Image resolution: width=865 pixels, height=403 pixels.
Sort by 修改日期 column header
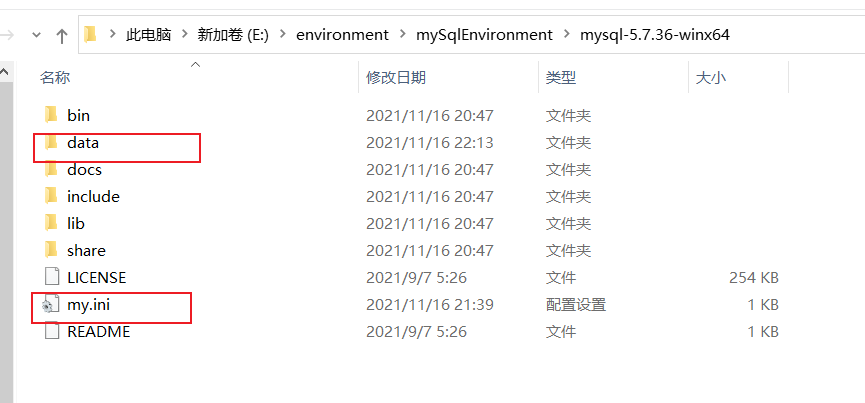pyautogui.click(x=396, y=77)
